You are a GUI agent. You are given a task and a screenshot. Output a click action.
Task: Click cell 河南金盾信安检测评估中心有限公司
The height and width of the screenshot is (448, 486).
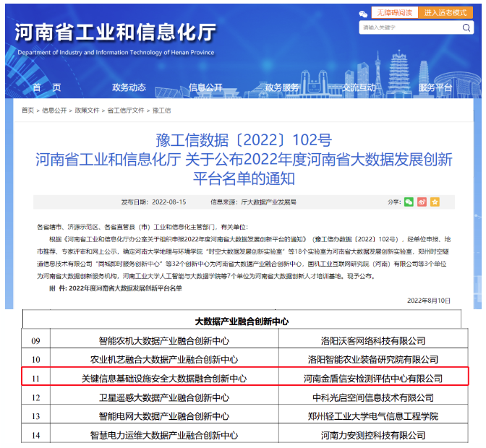click(373, 379)
